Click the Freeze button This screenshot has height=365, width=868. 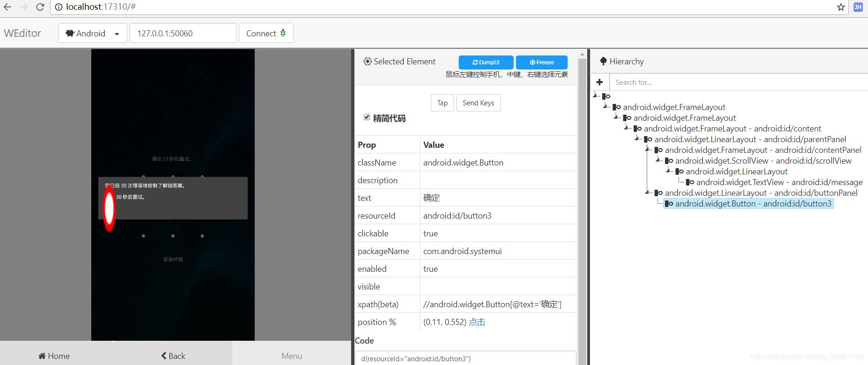(542, 62)
